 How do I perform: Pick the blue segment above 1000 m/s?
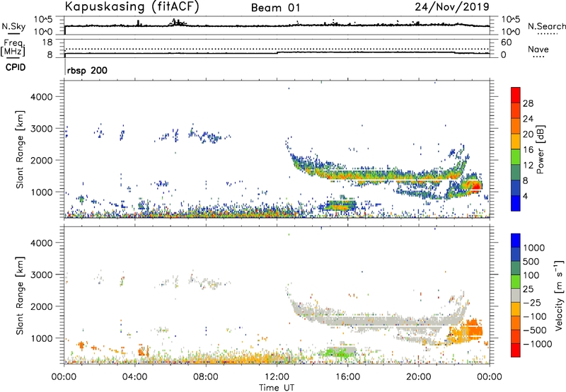516,241
